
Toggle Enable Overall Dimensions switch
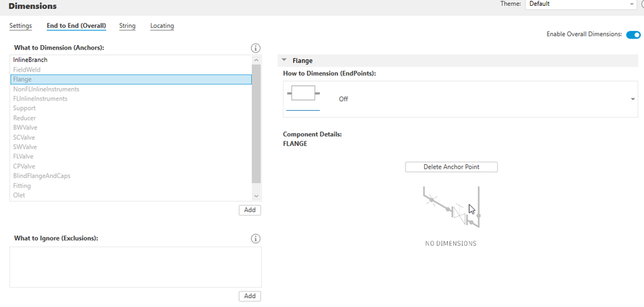(x=633, y=35)
